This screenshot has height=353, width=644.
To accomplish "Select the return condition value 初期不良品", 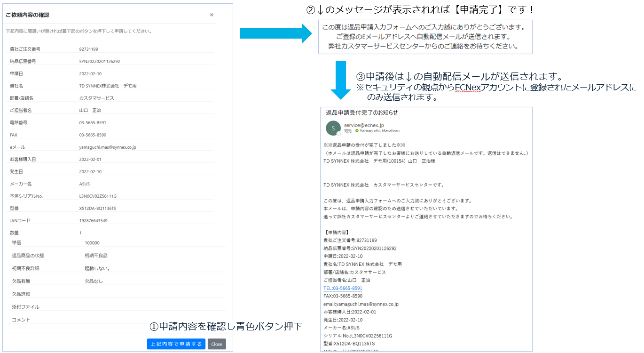I will [96, 255].
